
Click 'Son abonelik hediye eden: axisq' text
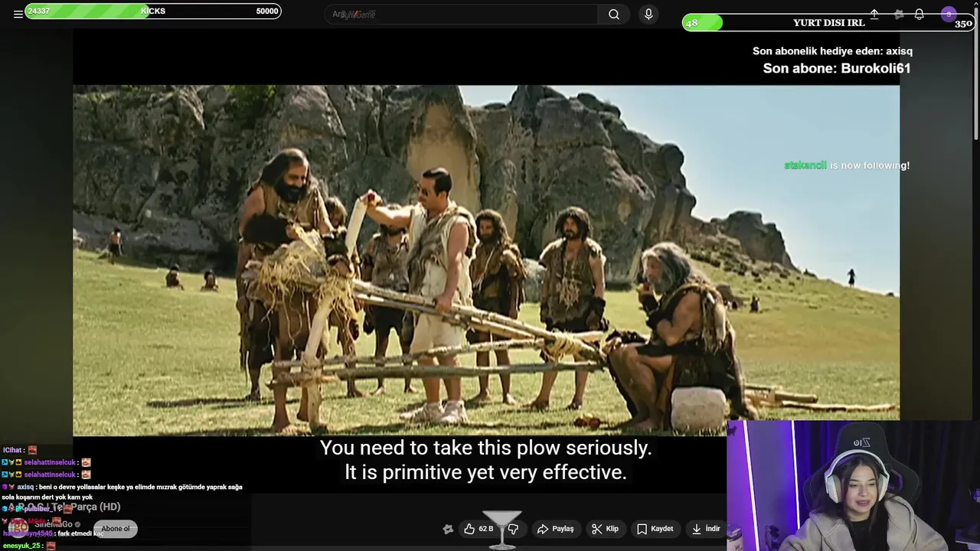(x=832, y=51)
